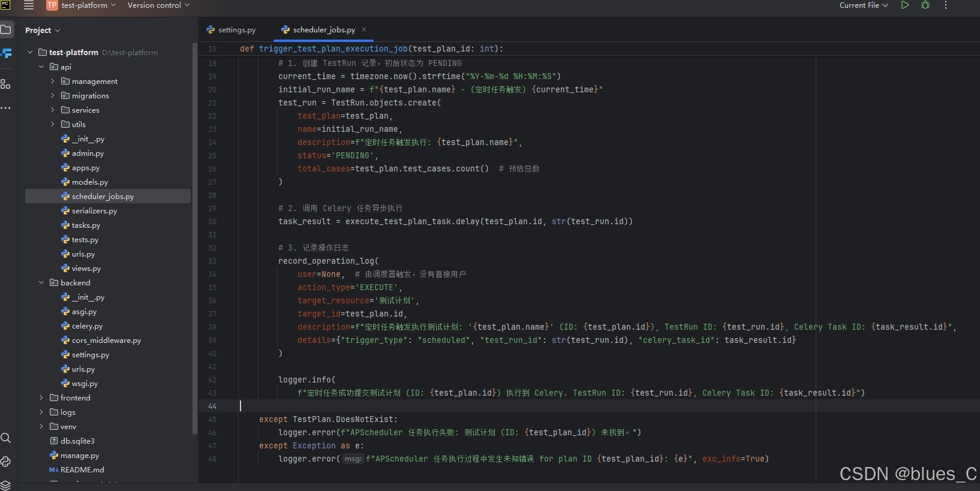Open the Project view options dropdown
The width and height of the screenshot is (980, 491).
coord(43,30)
